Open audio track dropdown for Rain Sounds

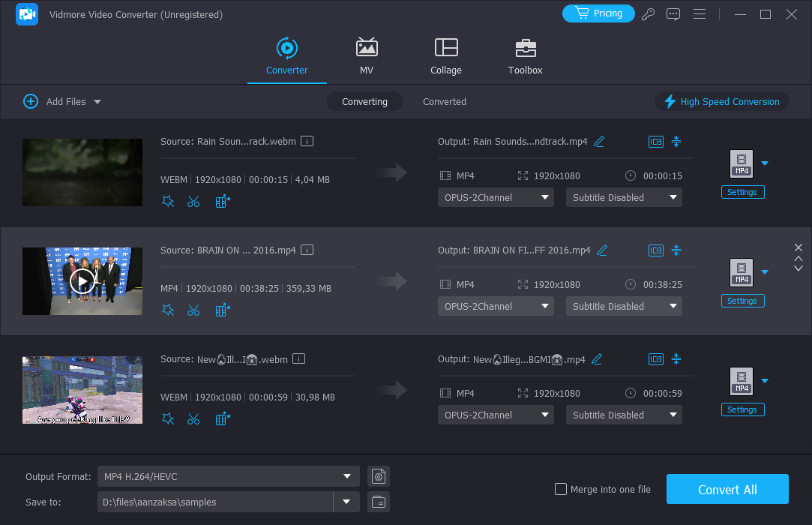tap(496, 197)
